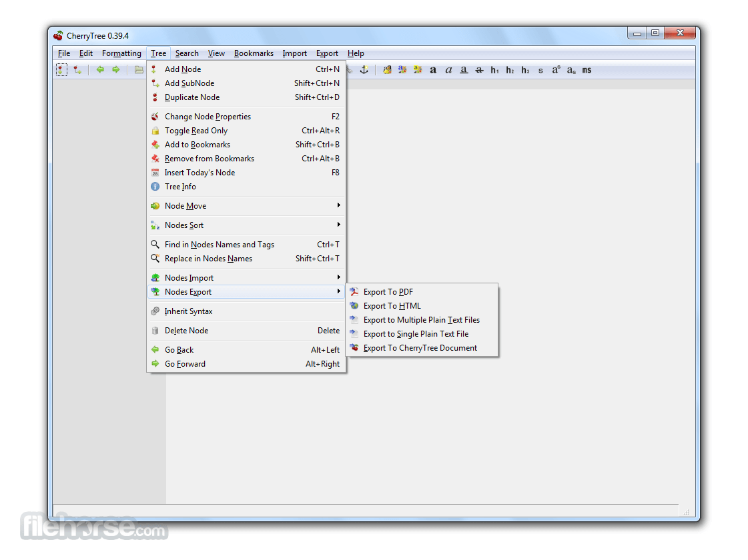Choose Export To CherryTree Document
Viewport: 748px width, 560px height.
click(422, 348)
